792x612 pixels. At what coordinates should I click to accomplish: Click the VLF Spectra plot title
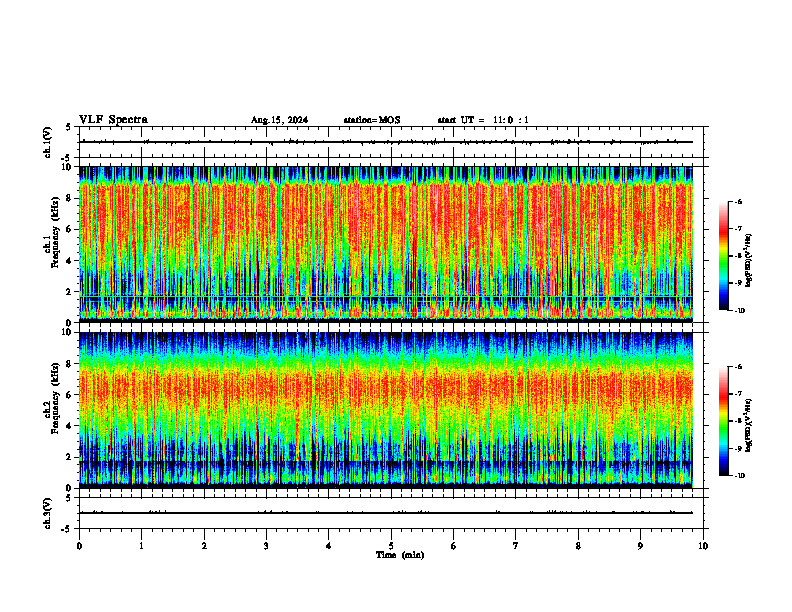pos(113,120)
